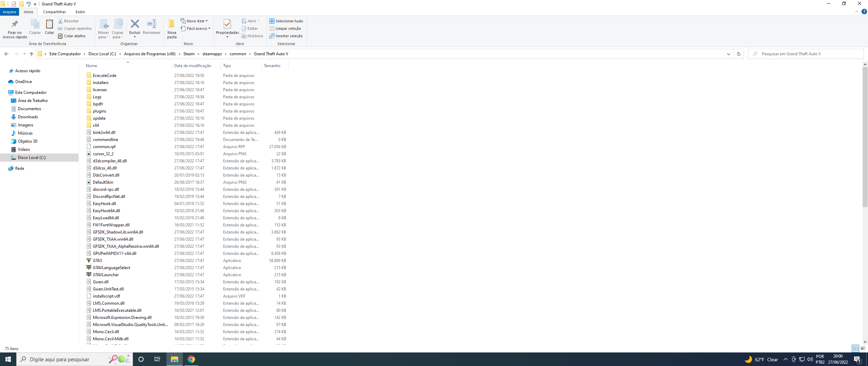Viewport: 868px width, 366px height.
Task: Navigate up one folder with up arrow
Action: pyautogui.click(x=32, y=54)
